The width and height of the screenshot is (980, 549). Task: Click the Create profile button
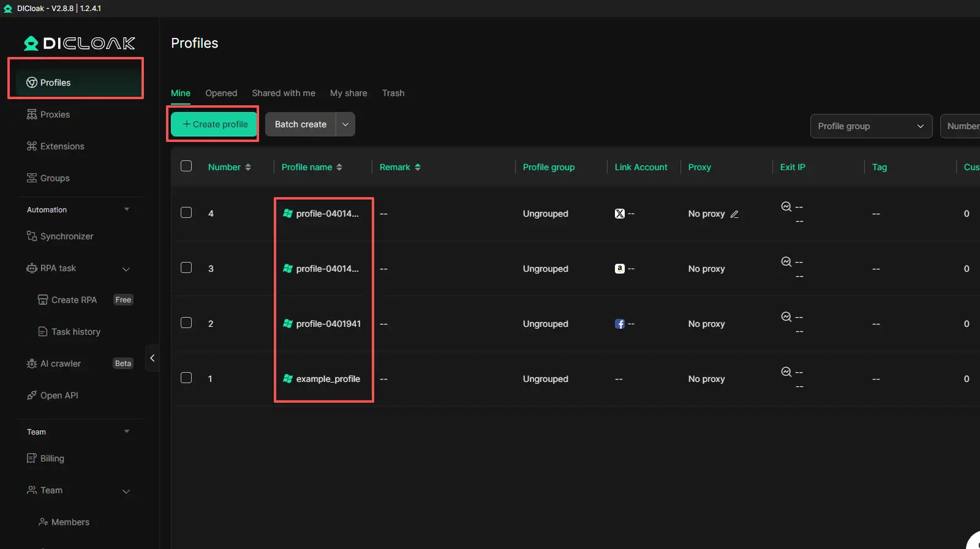(x=214, y=124)
